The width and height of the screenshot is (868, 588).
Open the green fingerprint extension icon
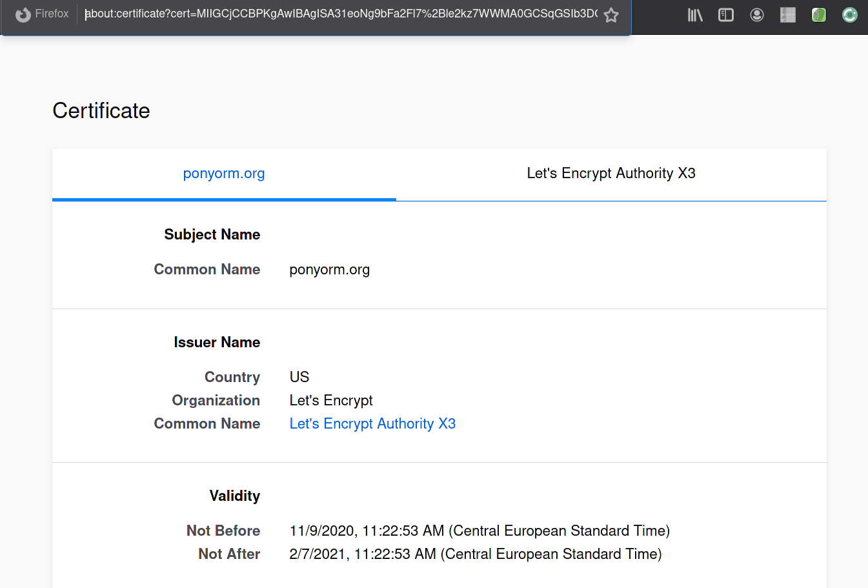coord(819,15)
